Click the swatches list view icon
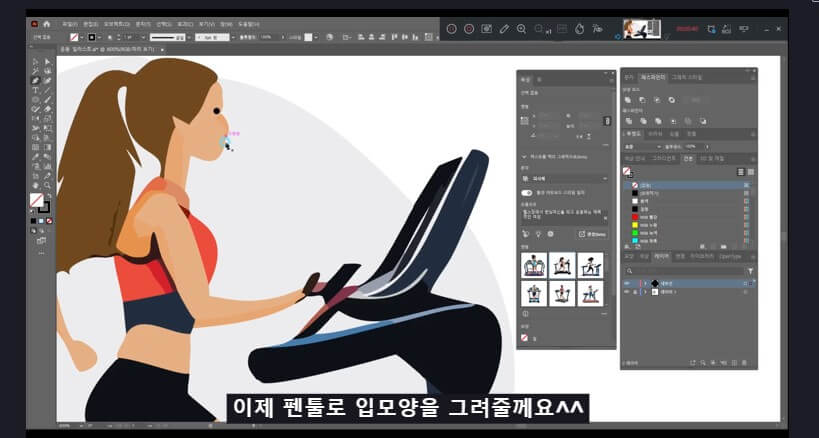819x438 pixels. click(x=741, y=172)
